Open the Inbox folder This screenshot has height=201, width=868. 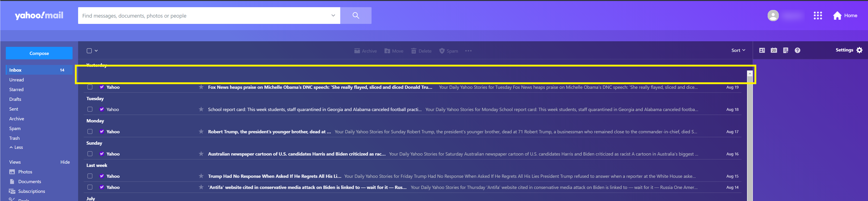(x=39, y=70)
